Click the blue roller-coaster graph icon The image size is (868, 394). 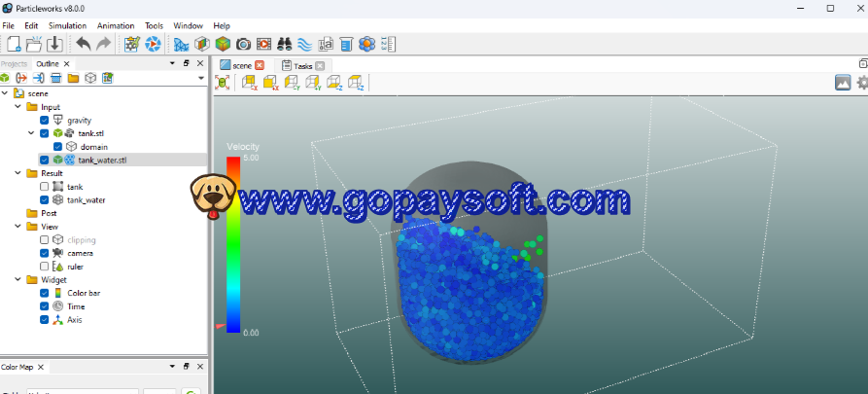pos(181,44)
